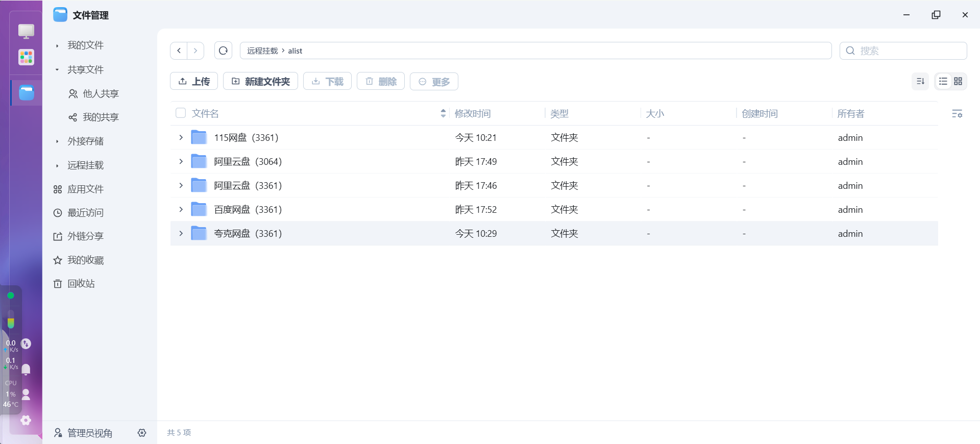This screenshot has width=980, height=444.
Task: Click the 共 5 项 status text
Action: (x=179, y=432)
